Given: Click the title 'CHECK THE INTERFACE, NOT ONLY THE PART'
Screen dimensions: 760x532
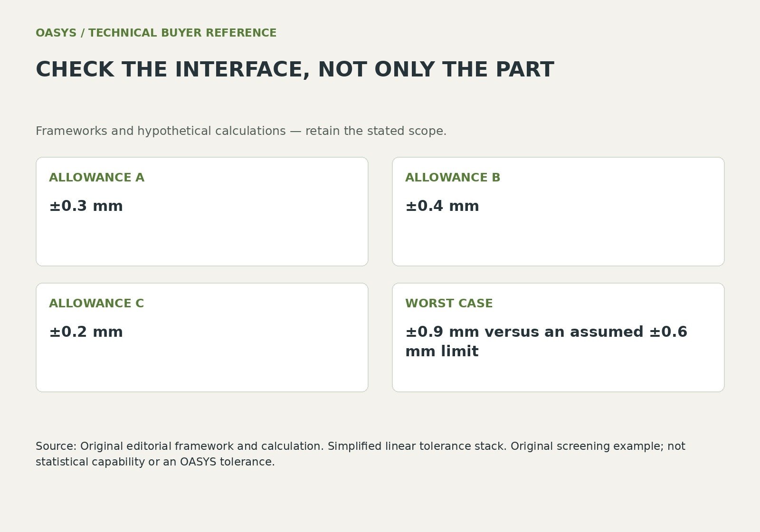Looking at the screenshot, I should (294, 69).
